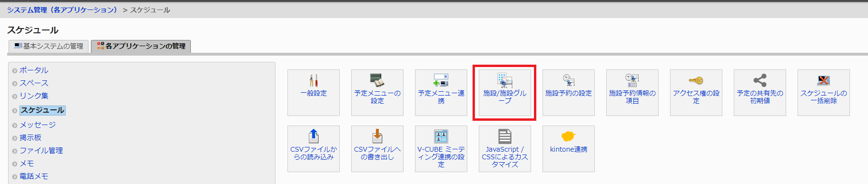Select ポータル in sidebar

34,70
